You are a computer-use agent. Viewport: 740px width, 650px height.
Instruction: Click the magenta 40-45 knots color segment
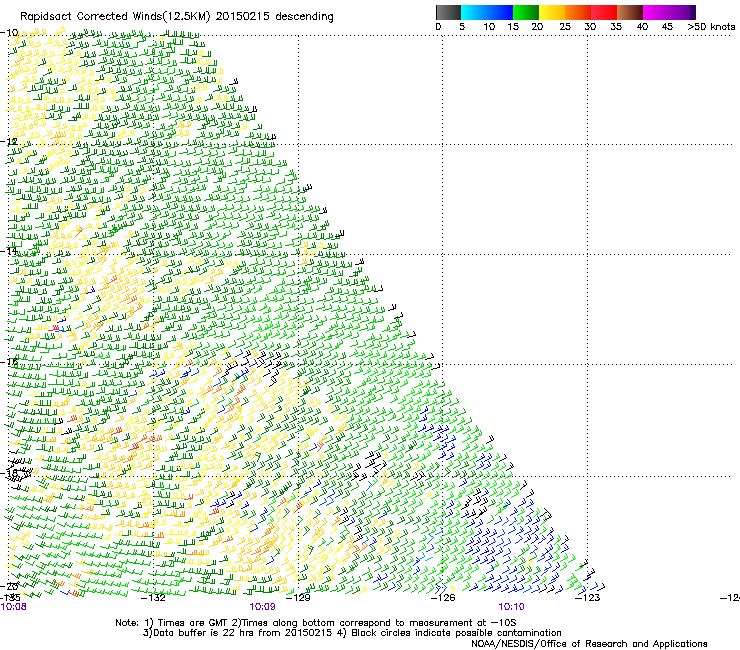[x=656, y=12]
